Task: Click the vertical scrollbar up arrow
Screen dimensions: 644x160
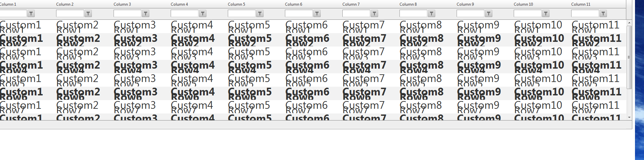Action: coord(629,23)
